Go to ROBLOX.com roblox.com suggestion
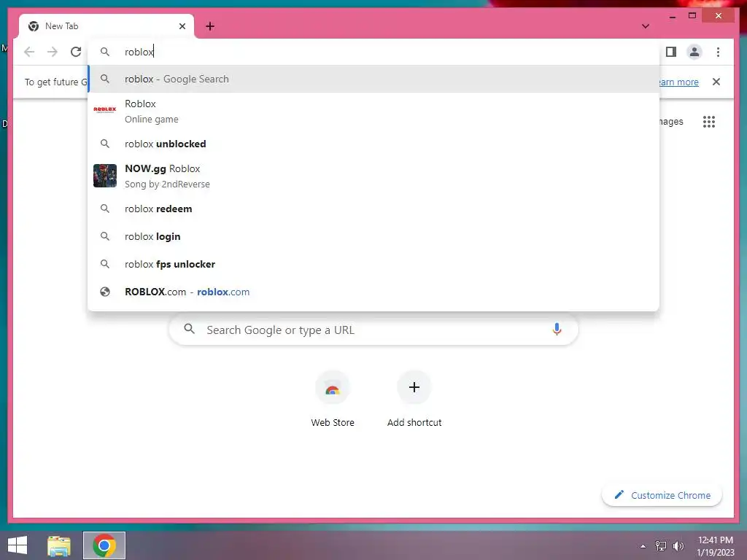Screen dimensions: 747x560 373,292
